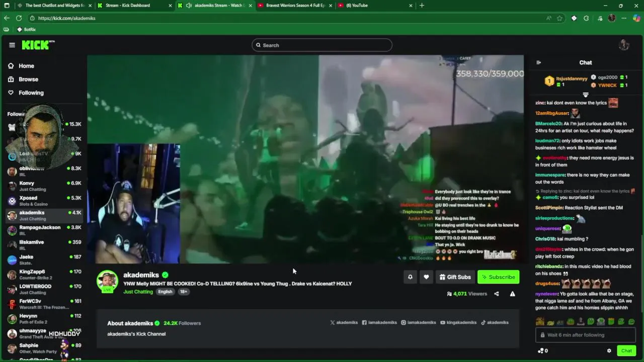Switch to '(6) YouTube' tab
644x362 pixels.
375,6
